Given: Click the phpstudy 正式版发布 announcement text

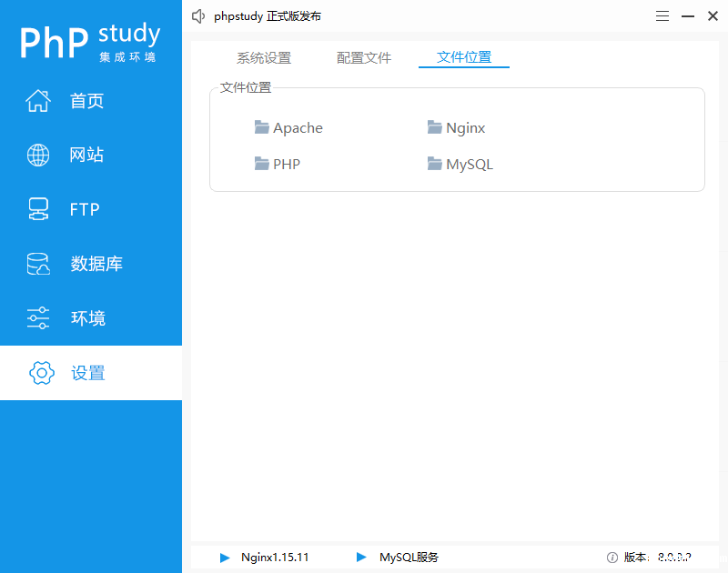Looking at the screenshot, I should click(268, 16).
